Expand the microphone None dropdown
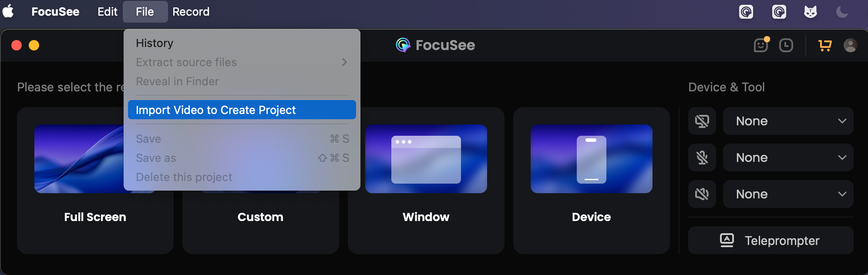Image resolution: width=868 pixels, height=275 pixels. tap(788, 158)
